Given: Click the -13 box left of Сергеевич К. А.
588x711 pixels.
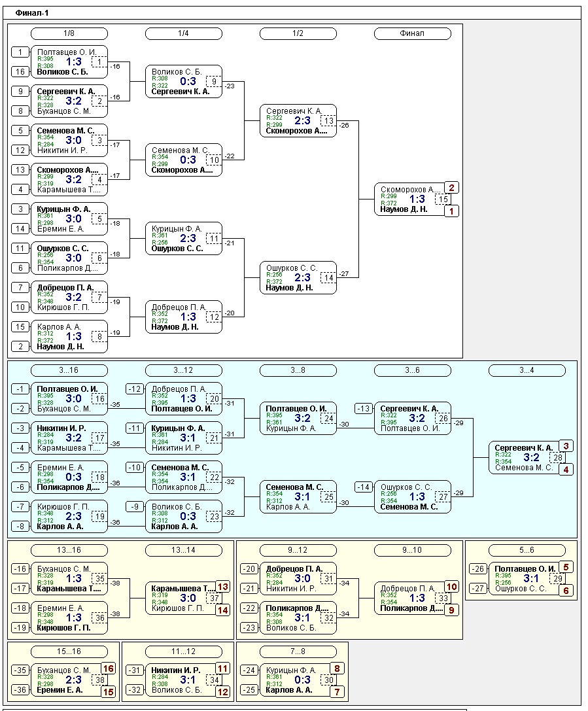Looking at the screenshot, I should pyautogui.click(x=364, y=409).
